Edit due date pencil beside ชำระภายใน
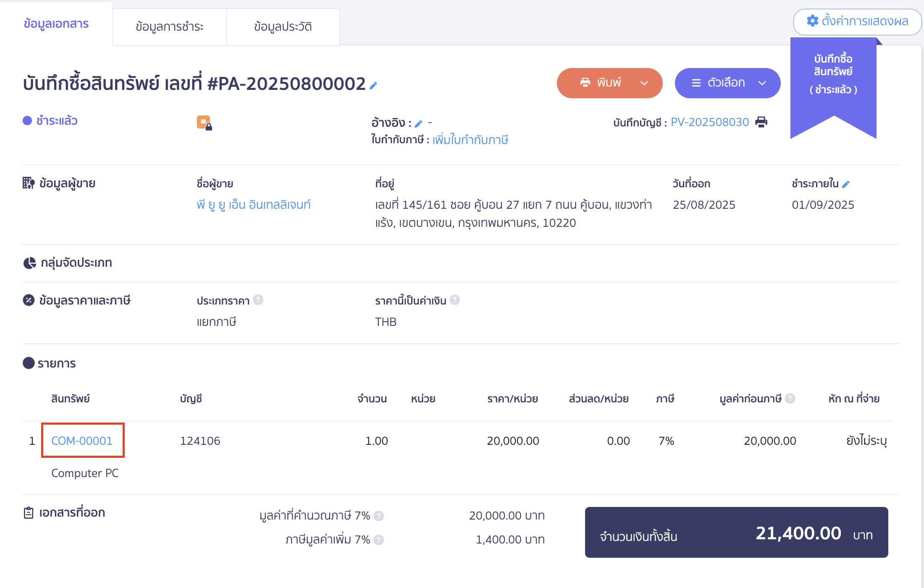924x588 pixels. (x=846, y=184)
